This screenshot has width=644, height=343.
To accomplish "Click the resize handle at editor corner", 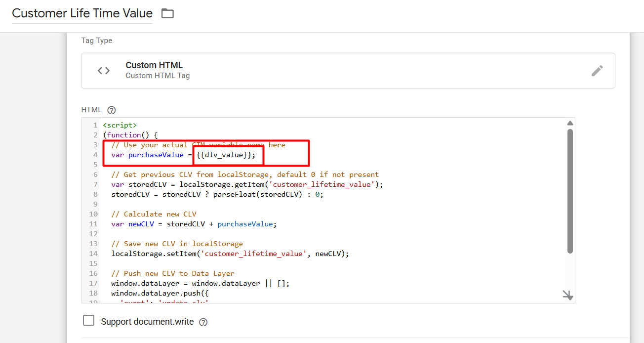I will (x=568, y=296).
